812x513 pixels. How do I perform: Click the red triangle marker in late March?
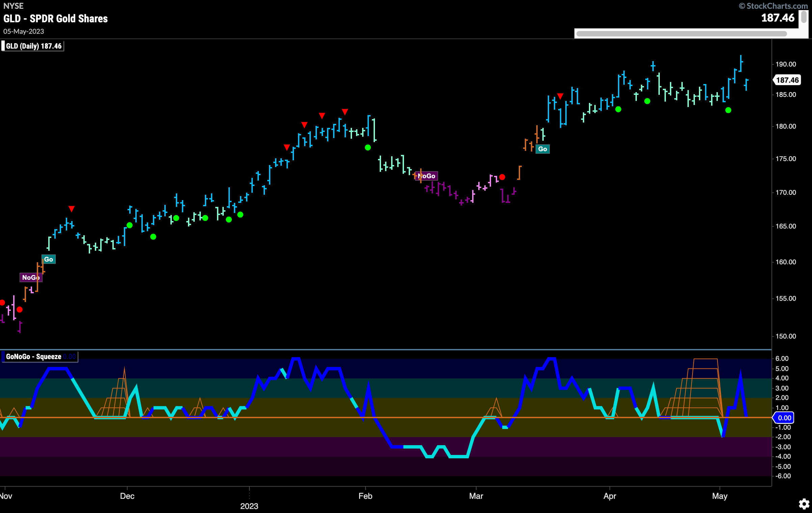coord(560,97)
